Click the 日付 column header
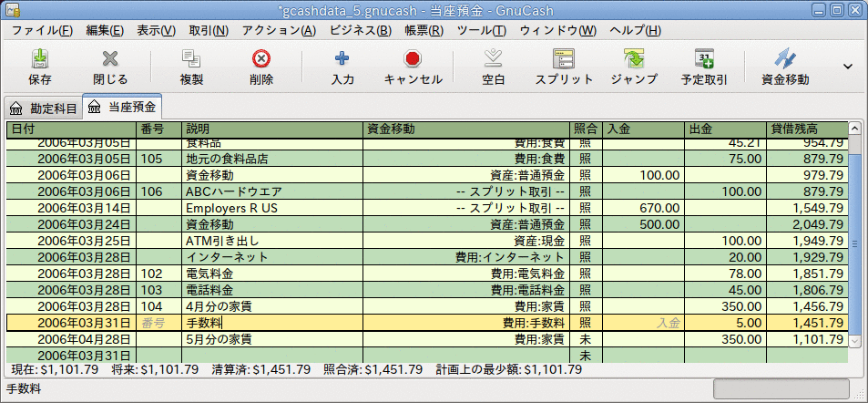The image size is (868, 403). pyautogui.click(x=71, y=129)
